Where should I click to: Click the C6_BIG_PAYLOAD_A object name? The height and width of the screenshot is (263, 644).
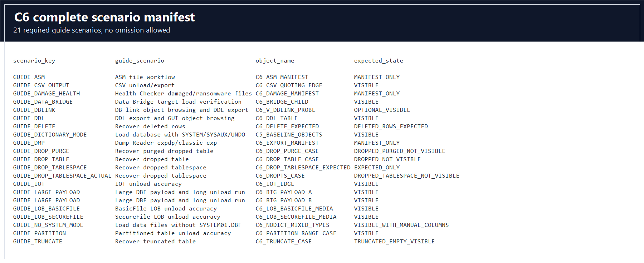click(284, 192)
